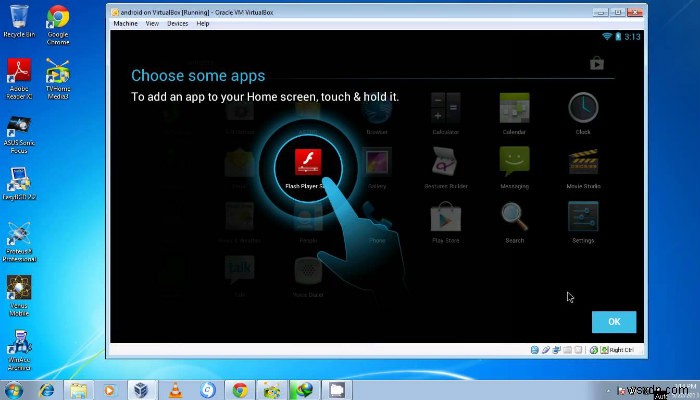The image size is (700, 400).
Task: Select the WinAcc Archiver desktop shortcut
Action: pos(19,350)
